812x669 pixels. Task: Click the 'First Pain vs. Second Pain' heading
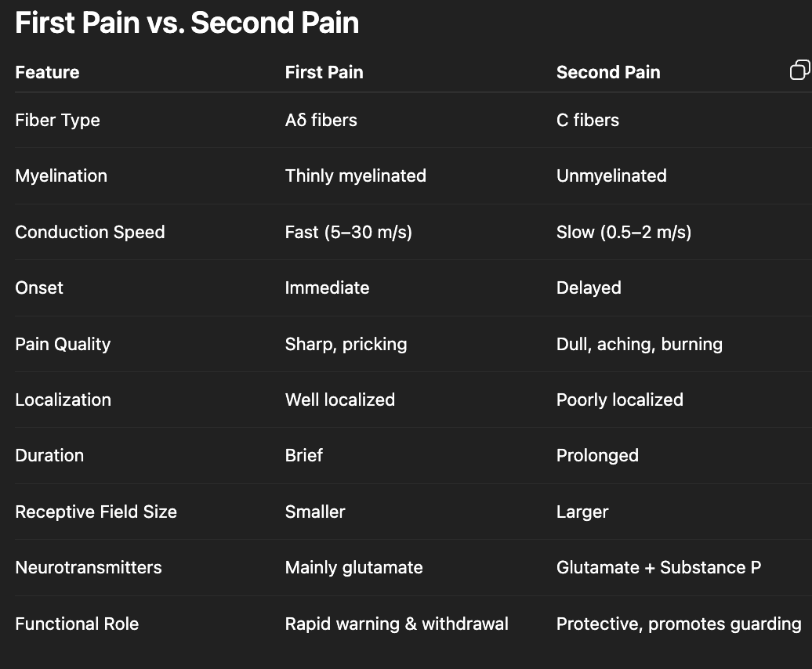[x=187, y=23]
